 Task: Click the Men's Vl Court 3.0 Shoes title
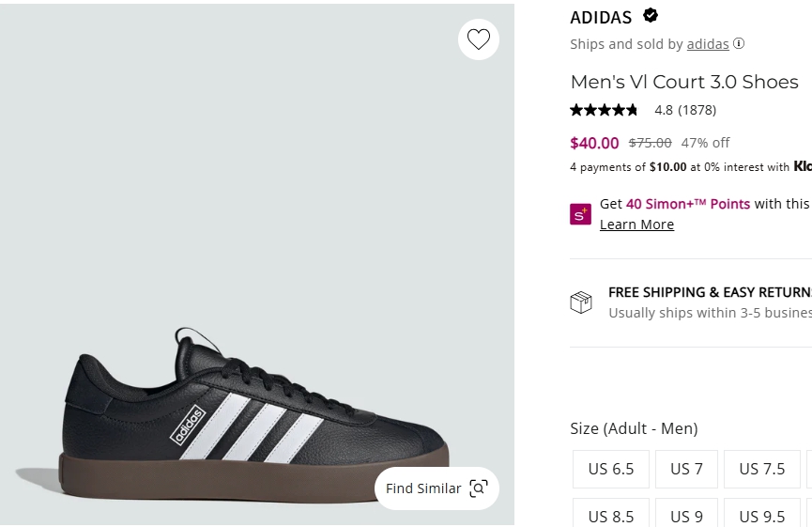[684, 82]
